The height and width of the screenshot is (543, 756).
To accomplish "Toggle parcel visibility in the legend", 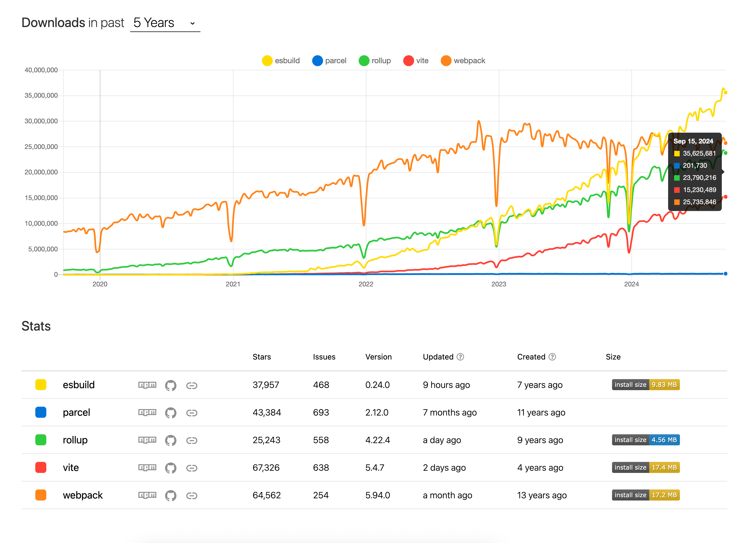I will click(x=329, y=60).
